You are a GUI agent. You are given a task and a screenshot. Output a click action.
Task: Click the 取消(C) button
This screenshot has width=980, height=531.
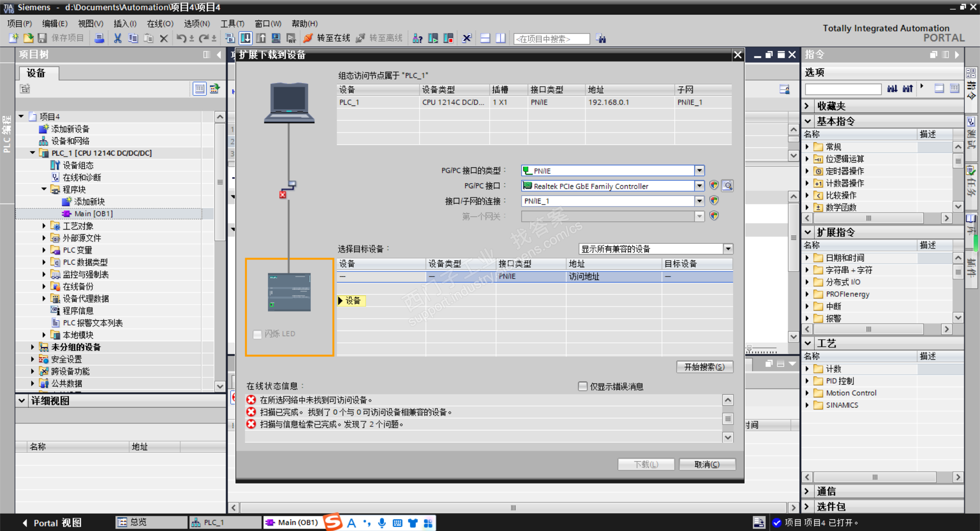pyautogui.click(x=707, y=464)
